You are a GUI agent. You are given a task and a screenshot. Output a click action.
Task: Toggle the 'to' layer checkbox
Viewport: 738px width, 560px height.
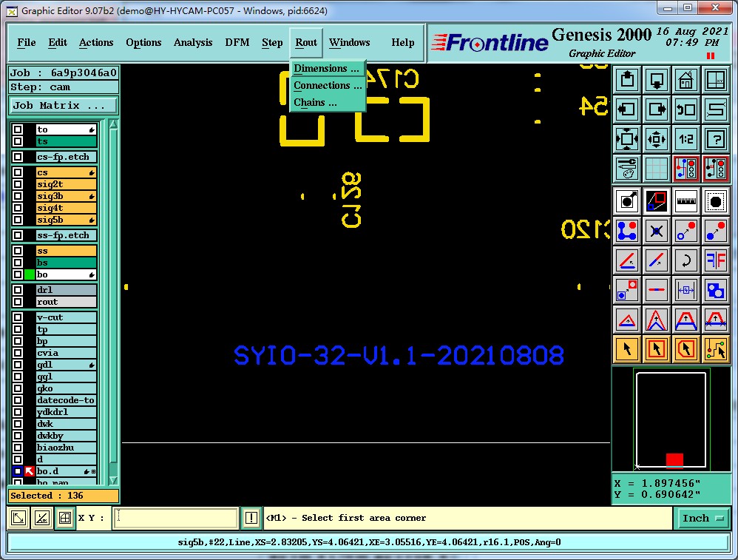click(x=18, y=129)
